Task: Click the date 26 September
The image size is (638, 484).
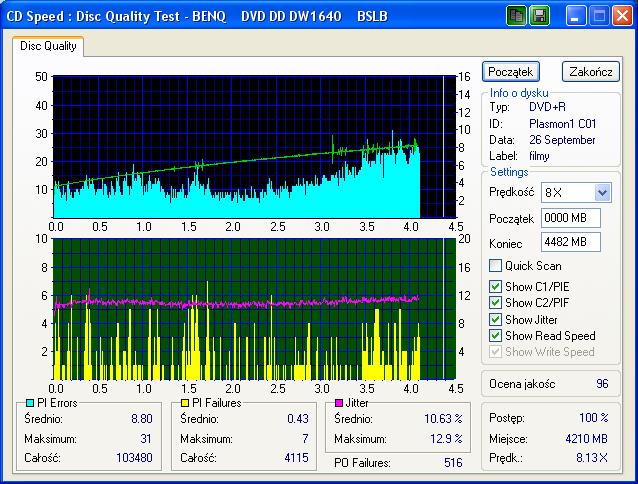Action: (562, 140)
